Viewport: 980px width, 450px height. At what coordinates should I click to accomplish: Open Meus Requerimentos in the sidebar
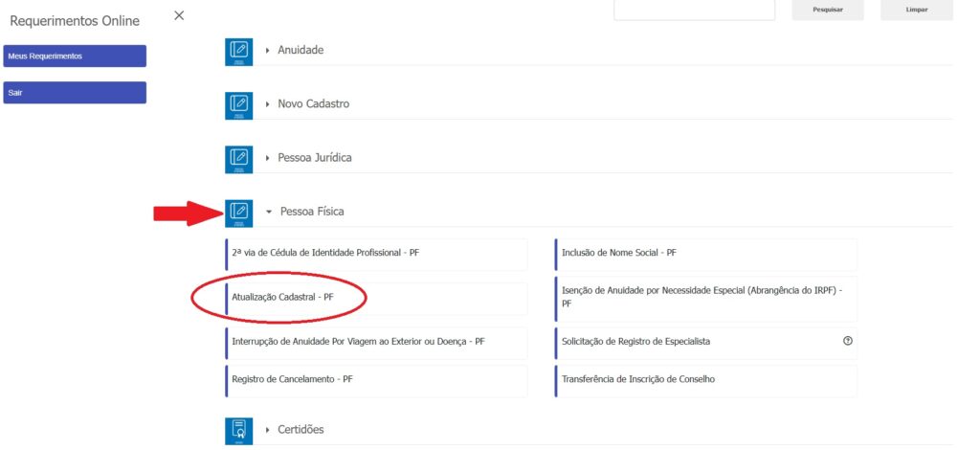pyautogui.click(x=75, y=56)
